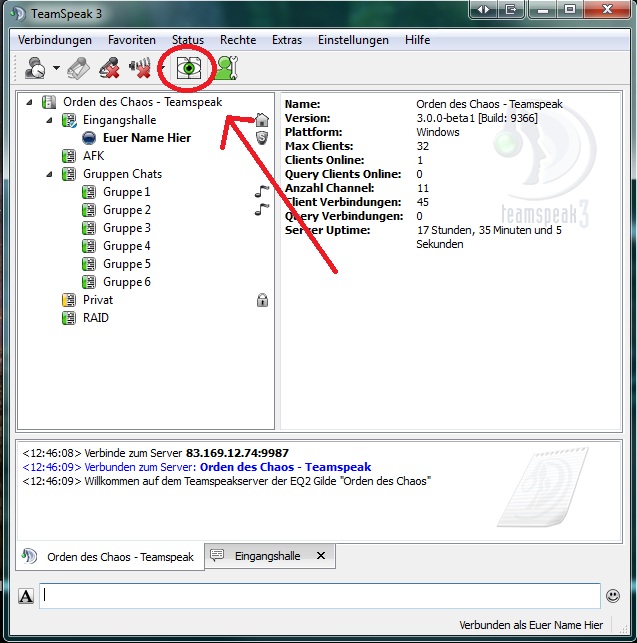Collapse the Gruppen Chats channel
Viewport: 637px width, 643px height.
coord(49,174)
